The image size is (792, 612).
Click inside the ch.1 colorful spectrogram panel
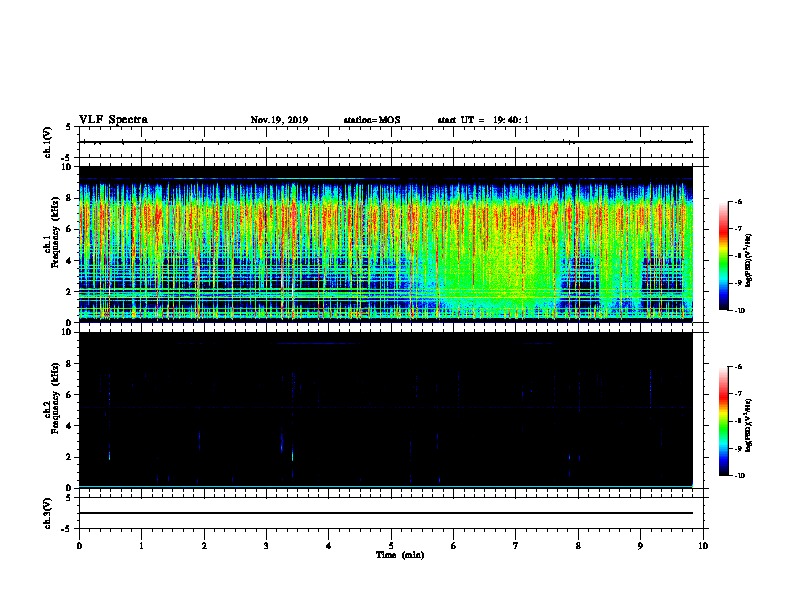385,244
